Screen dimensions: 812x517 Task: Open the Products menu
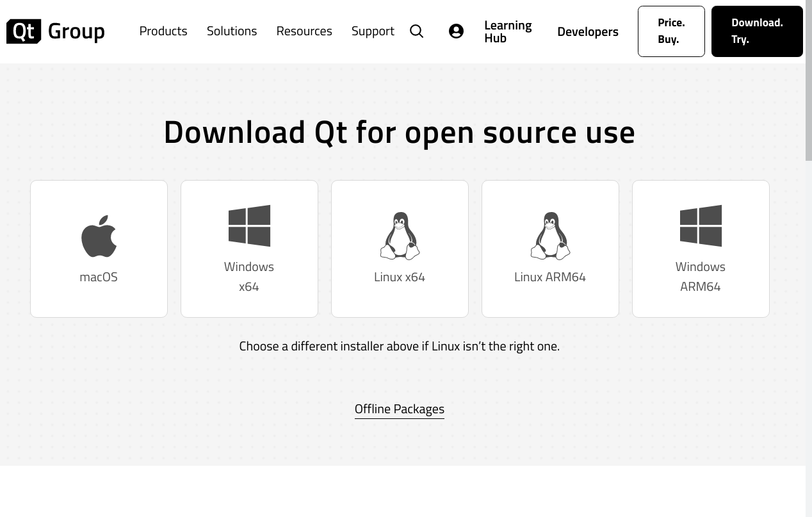163,31
